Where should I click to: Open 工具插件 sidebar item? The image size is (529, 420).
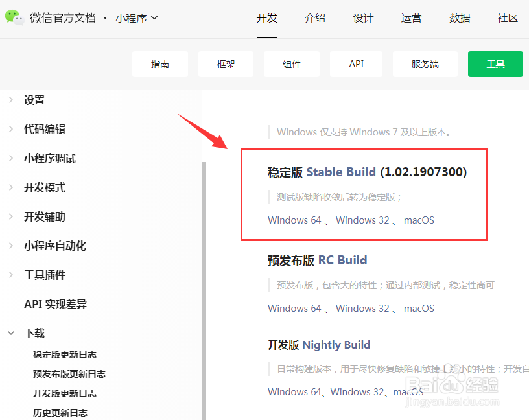point(45,275)
